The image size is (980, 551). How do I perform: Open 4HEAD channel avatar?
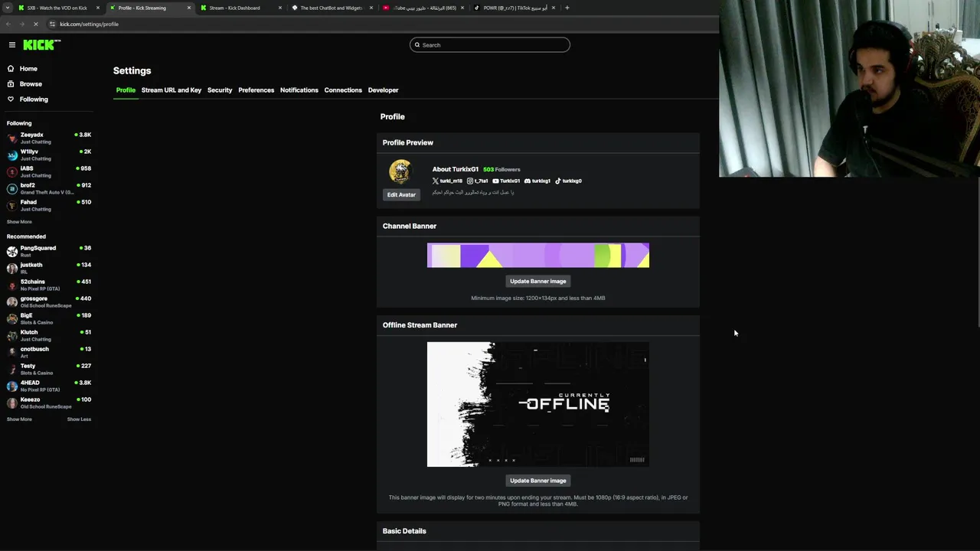[12, 386]
